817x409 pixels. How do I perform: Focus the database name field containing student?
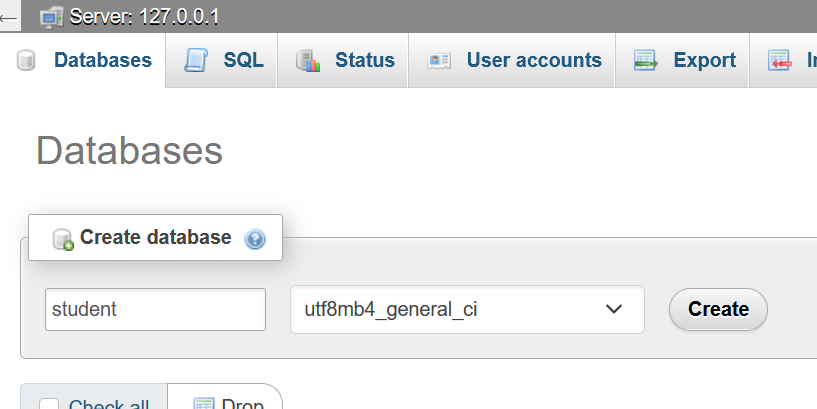tap(155, 309)
